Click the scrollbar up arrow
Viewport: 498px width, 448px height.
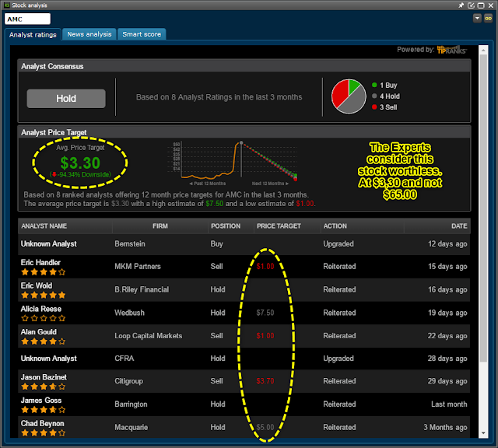tap(483, 50)
